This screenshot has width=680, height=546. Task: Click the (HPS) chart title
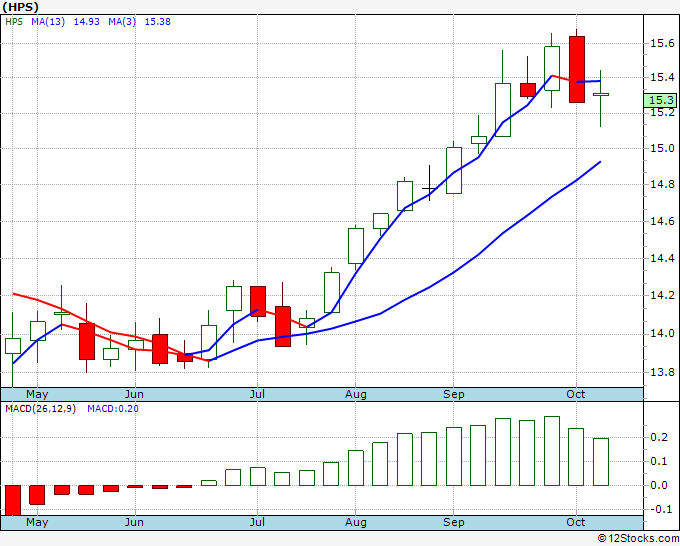20,7
